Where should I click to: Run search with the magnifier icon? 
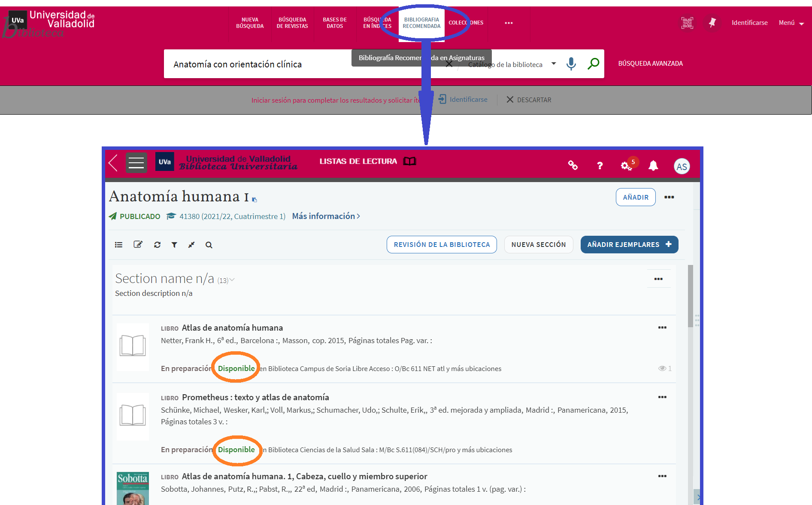tap(593, 64)
